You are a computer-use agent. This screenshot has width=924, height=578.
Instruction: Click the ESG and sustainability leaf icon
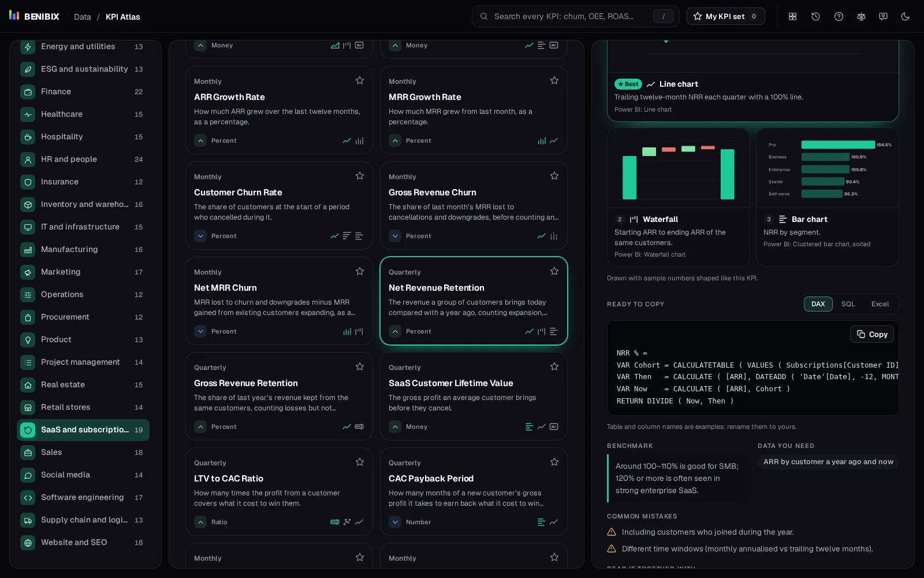(28, 69)
